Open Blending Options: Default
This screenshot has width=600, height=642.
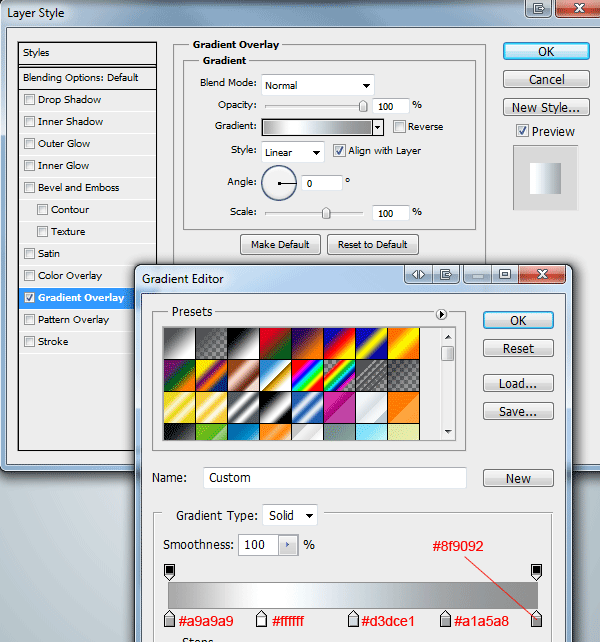(x=87, y=78)
